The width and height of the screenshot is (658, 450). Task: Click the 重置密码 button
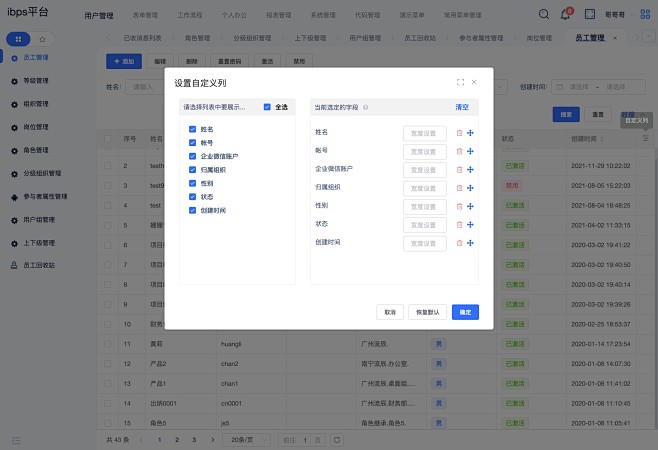[230, 61]
